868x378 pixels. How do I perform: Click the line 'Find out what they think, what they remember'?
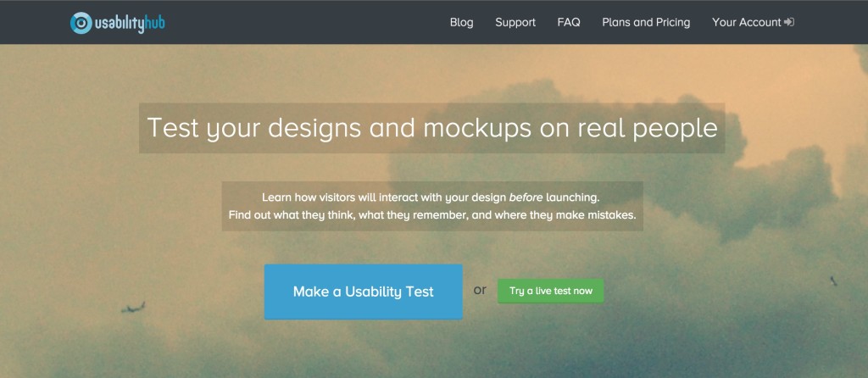(x=432, y=214)
